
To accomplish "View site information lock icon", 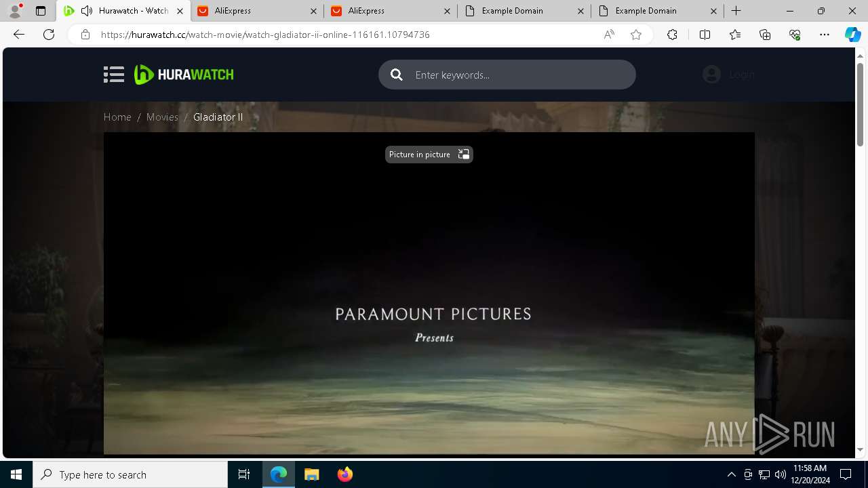I will [x=85, y=35].
